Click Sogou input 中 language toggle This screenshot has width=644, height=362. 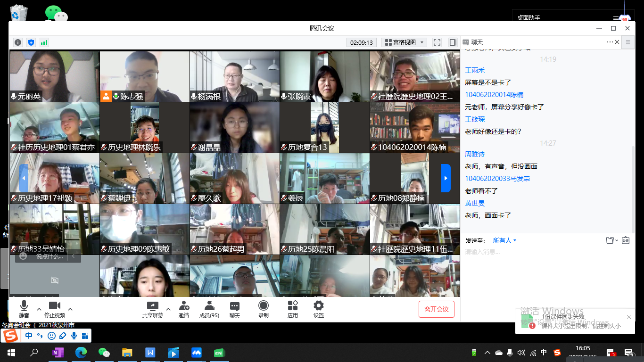tap(29, 336)
